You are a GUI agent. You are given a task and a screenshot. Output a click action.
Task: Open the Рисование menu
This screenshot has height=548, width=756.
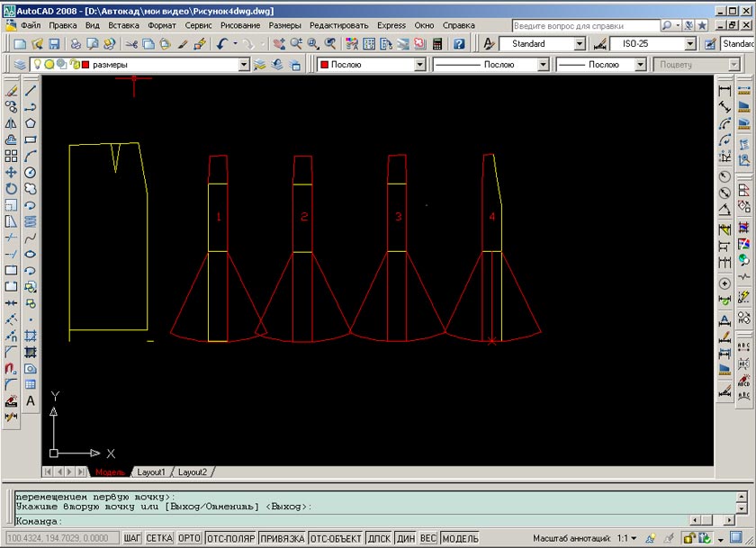click(241, 25)
